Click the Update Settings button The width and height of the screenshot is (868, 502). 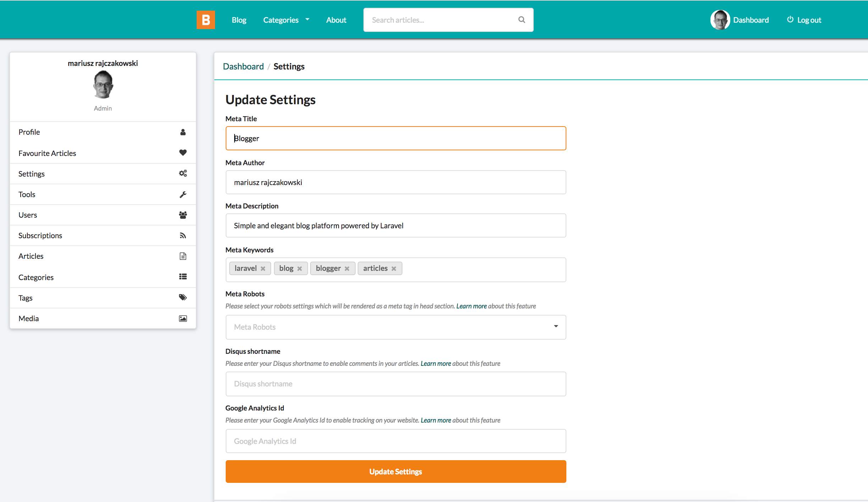pyautogui.click(x=395, y=472)
